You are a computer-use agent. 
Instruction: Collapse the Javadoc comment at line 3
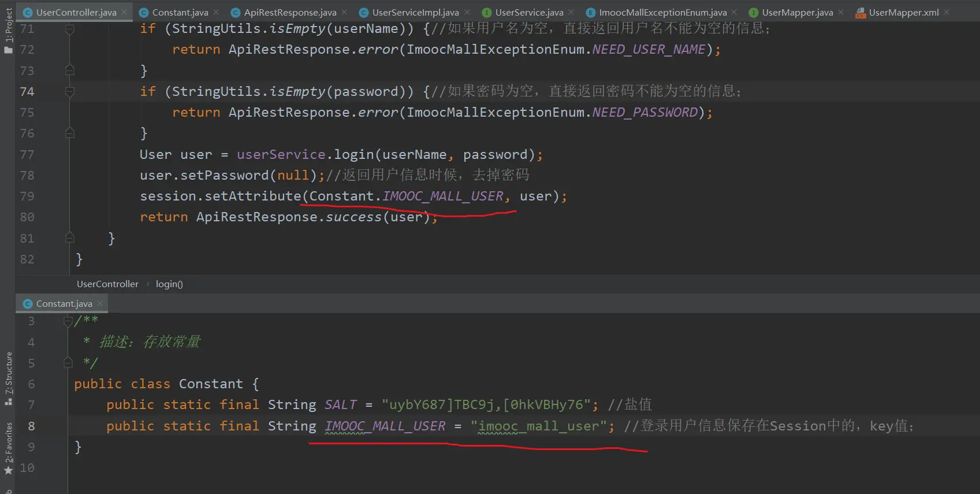(68, 321)
